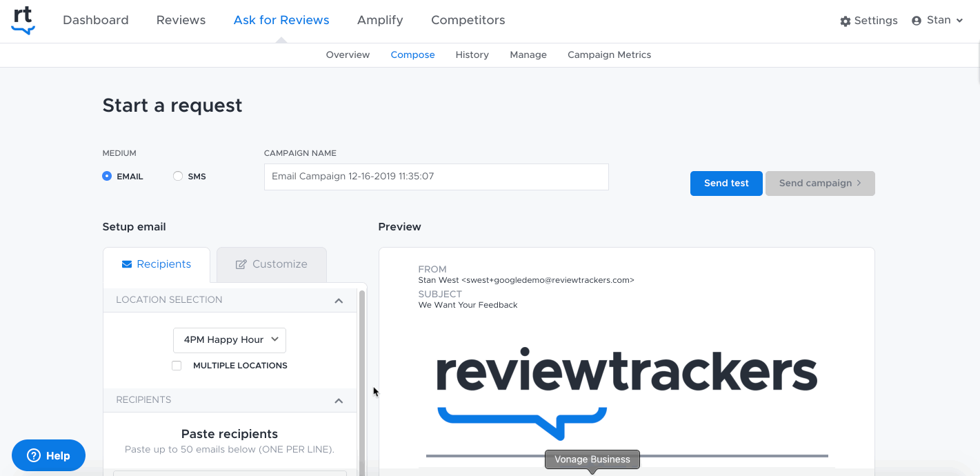
Task: Go to the Dashboard menu
Action: (96, 20)
